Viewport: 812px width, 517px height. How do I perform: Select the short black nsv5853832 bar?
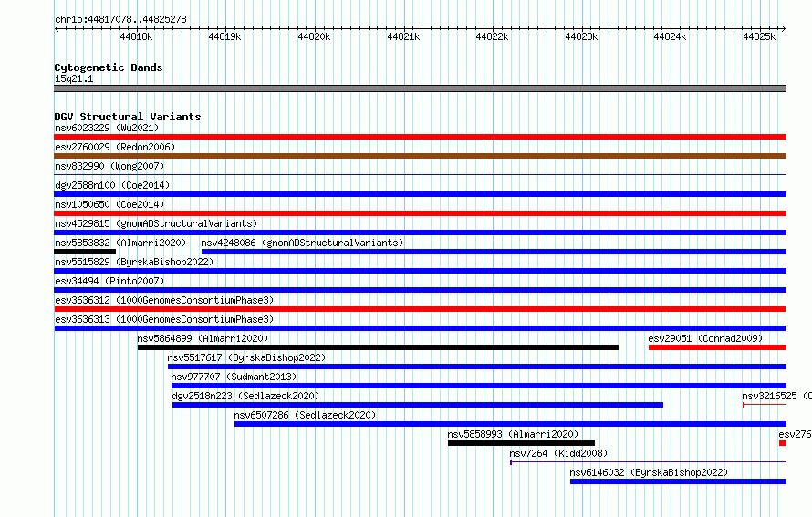(x=85, y=252)
